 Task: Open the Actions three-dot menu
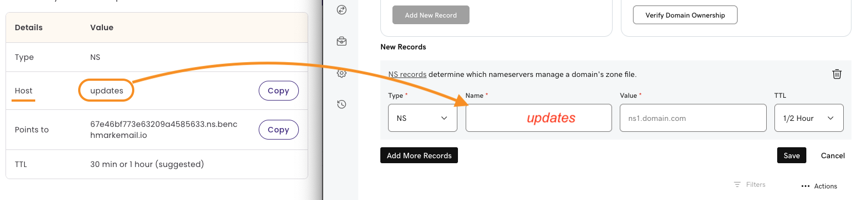[819, 186]
